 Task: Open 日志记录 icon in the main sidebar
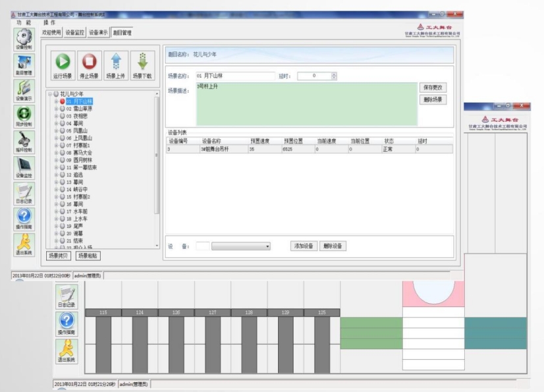23,192
